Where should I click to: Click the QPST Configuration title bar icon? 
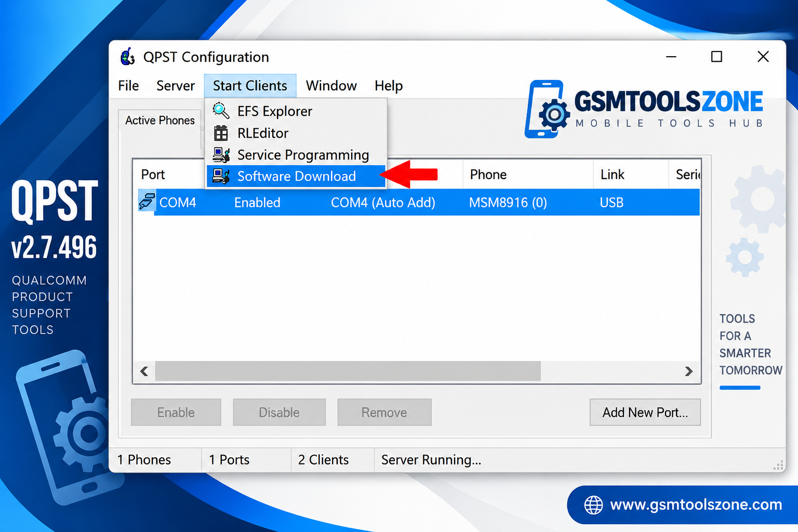tap(128, 57)
